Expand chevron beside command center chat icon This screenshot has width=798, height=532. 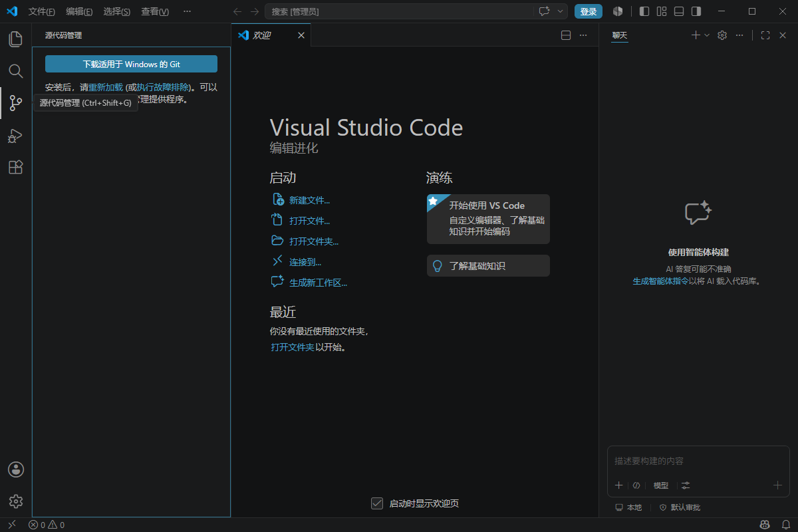(x=561, y=11)
